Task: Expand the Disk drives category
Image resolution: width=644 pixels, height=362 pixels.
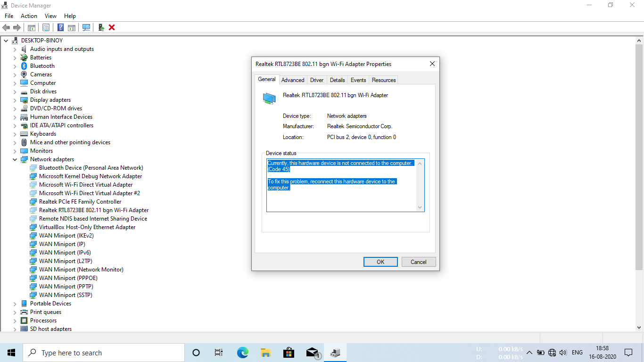Action: click(15, 91)
